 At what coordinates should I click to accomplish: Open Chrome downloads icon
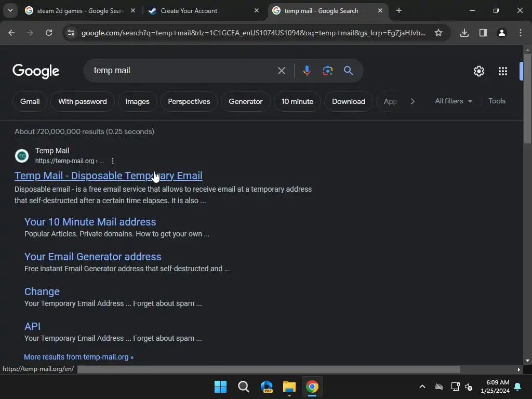[x=464, y=33]
